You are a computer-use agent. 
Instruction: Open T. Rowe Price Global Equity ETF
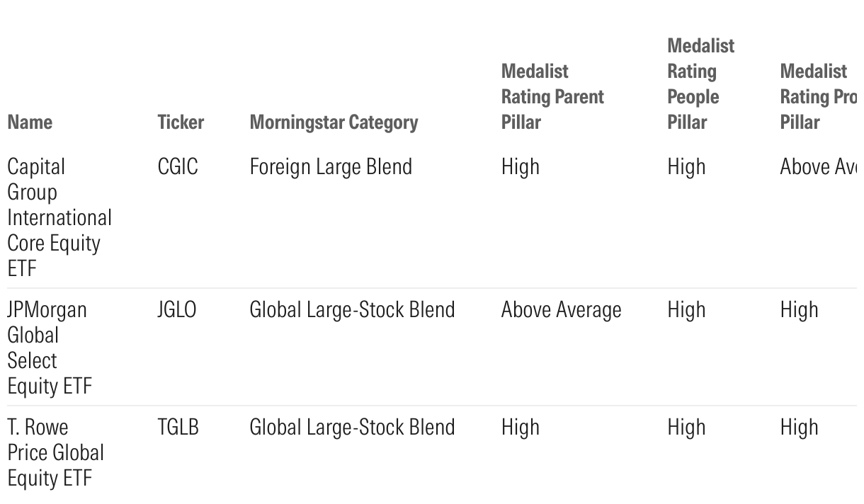point(55,452)
